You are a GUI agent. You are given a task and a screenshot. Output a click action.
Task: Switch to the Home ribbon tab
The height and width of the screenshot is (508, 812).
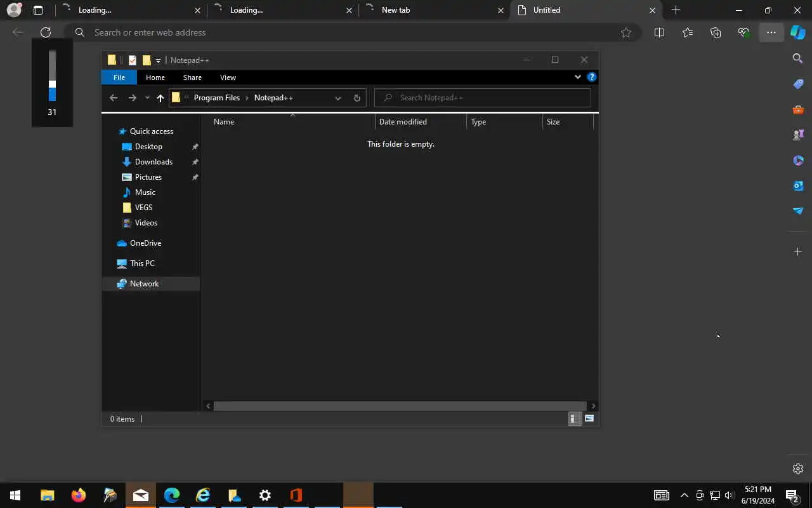click(155, 77)
